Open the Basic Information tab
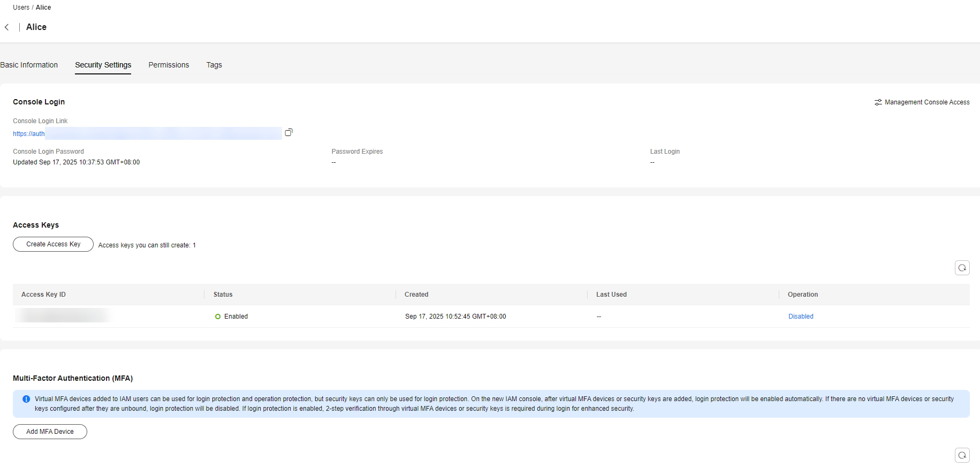Image resolution: width=980 pixels, height=467 pixels. [x=29, y=65]
